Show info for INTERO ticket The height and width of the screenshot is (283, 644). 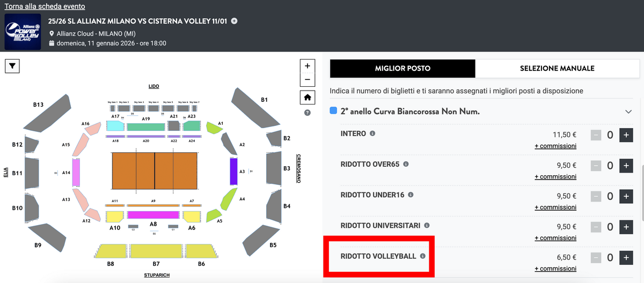372,133
